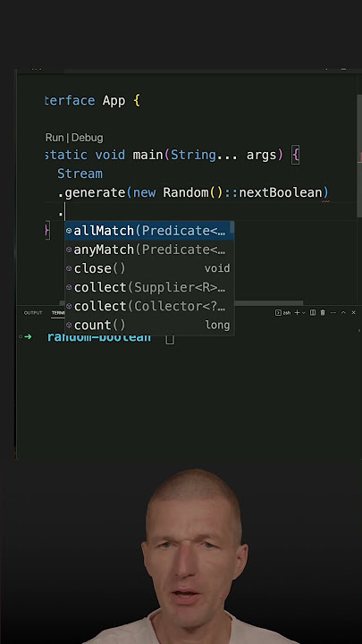The image size is (362, 644).
Task: Switch to the OUTPUT panel tab
Action: [33, 313]
